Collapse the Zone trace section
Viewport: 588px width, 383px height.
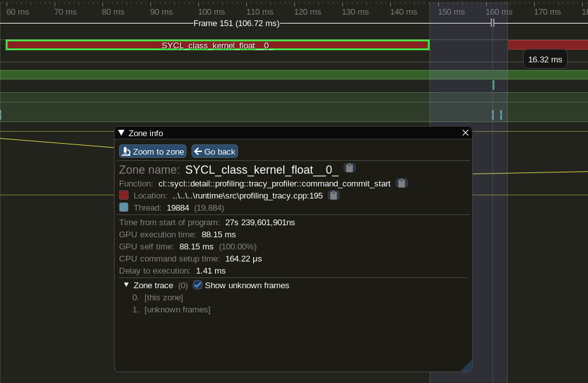127,285
